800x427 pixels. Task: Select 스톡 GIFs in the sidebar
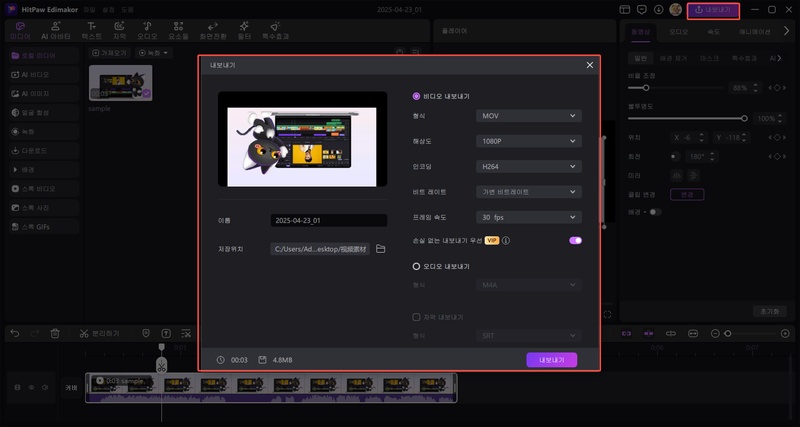point(44,227)
